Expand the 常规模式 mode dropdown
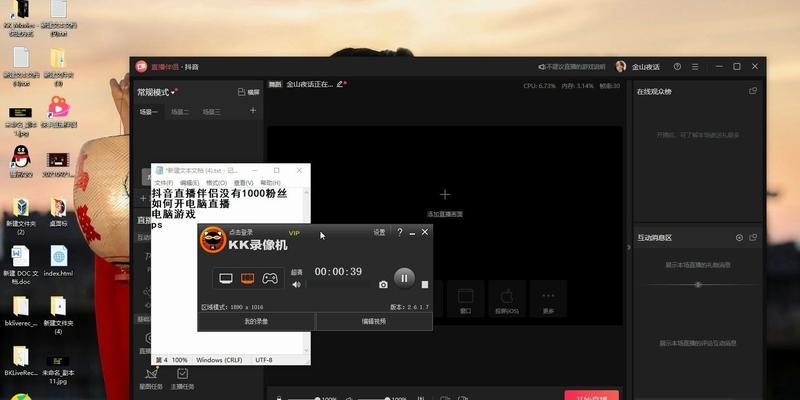Image resolution: width=800 pixels, height=400 pixels. (x=156, y=92)
